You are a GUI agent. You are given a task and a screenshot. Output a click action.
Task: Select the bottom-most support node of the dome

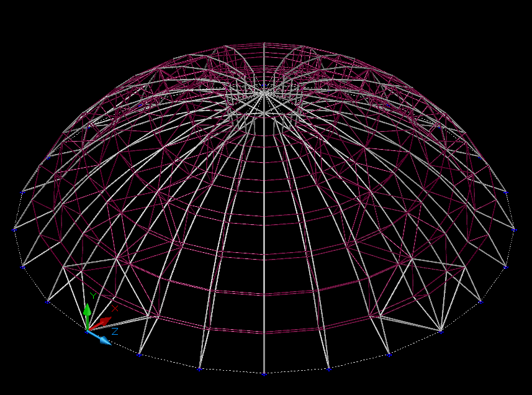pos(264,375)
